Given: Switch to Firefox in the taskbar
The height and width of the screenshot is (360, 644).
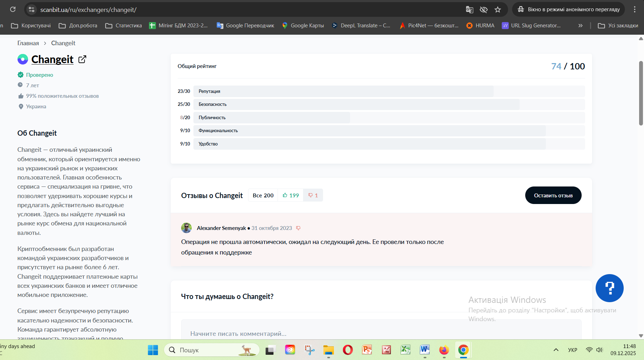Looking at the screenshot, I should 444,350.
